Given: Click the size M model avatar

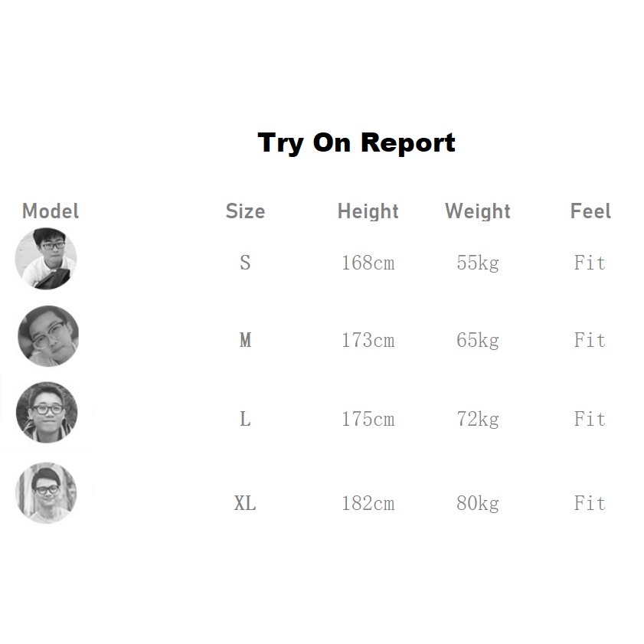Looking at the screenshot, I should [47, 336].
